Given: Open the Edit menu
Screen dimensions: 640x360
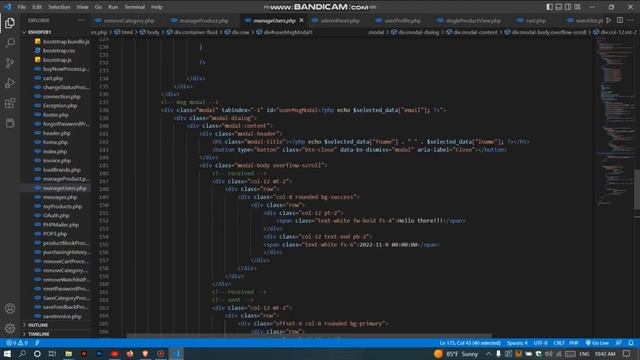Looking at the screenshot, I should 37,7.
